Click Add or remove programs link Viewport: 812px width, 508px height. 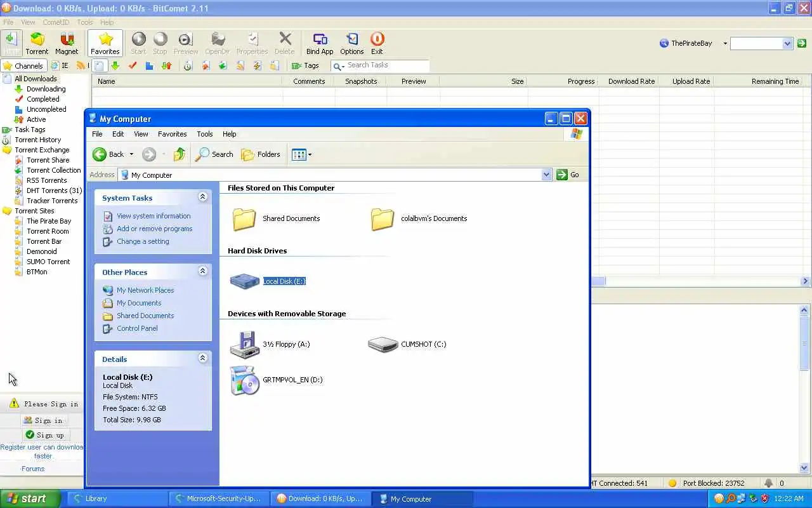coord(154,229)
